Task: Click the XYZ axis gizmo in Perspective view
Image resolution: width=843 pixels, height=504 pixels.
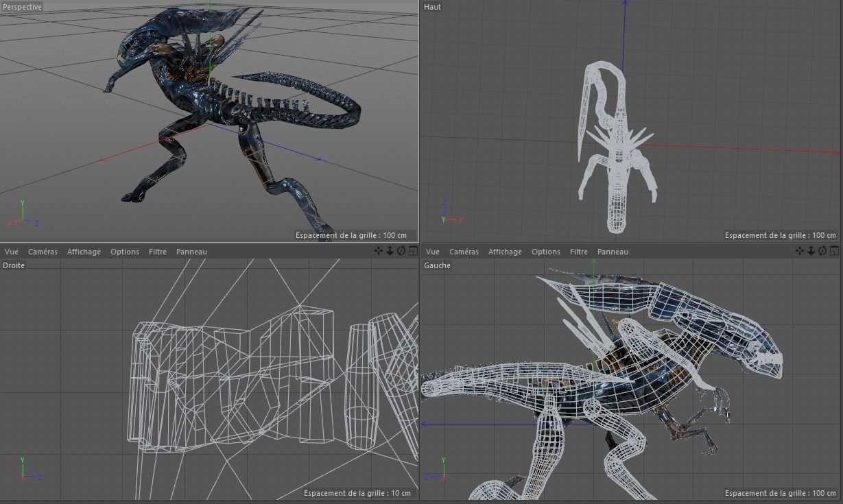Action: tap(23, 213)
